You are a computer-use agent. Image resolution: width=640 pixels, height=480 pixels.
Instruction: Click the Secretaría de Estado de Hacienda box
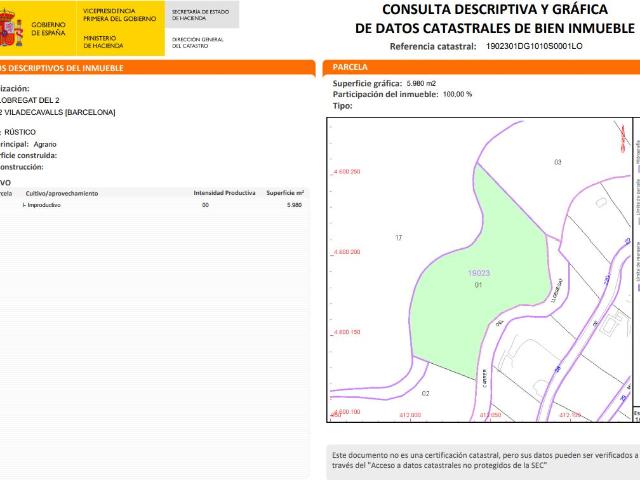pos(201,15)
